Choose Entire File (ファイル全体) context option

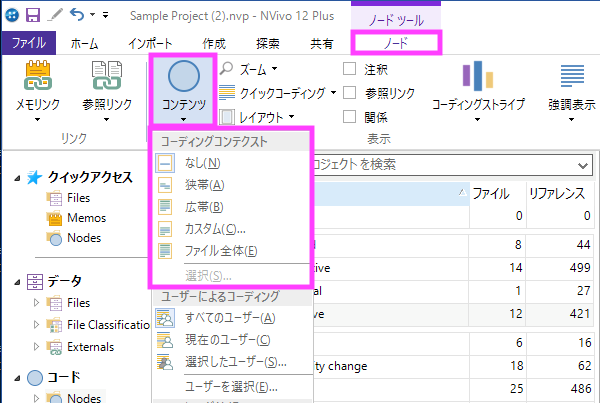pos(221,250)
